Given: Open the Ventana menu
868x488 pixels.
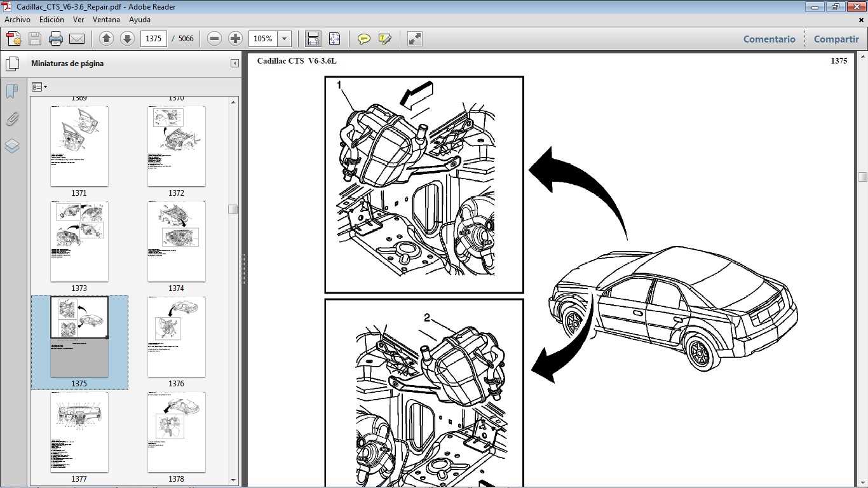Looking at the screenshot, I should [106, 20].
